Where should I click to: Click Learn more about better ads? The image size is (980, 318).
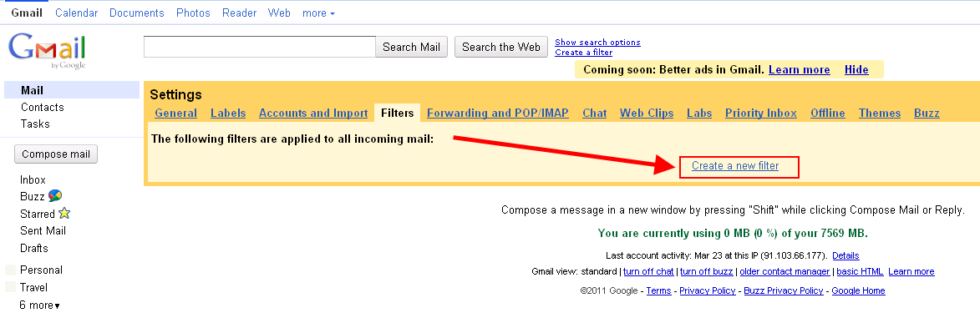pos(800,69)
